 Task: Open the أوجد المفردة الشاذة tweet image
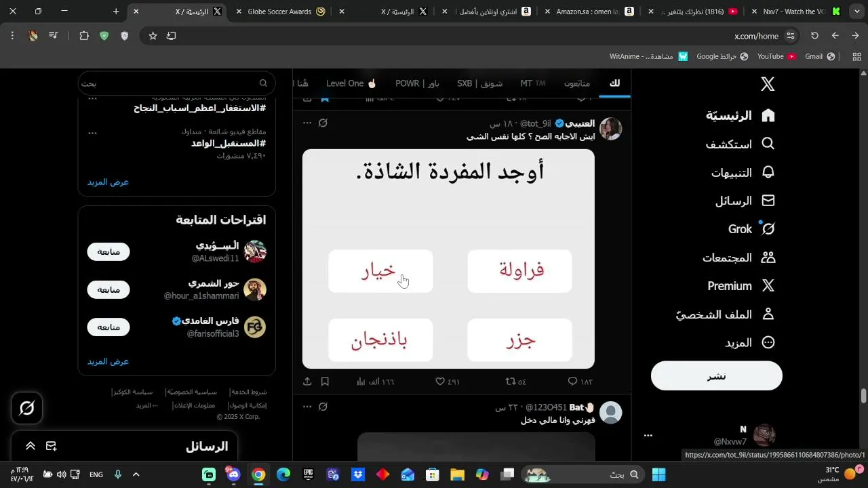click(x=448, y=259)
